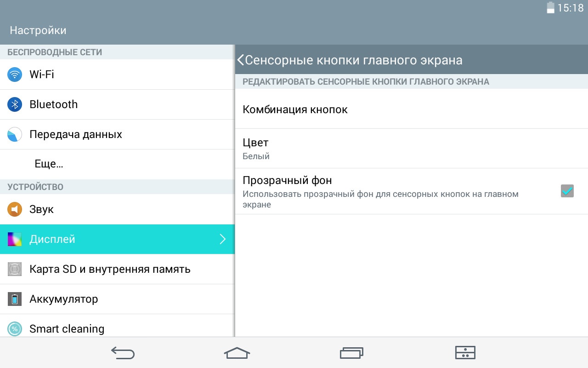The width and height of the screenshot is (588, 368).
Task: Toggle the Прозрачный фон checkbox
Action: (567, 191)
